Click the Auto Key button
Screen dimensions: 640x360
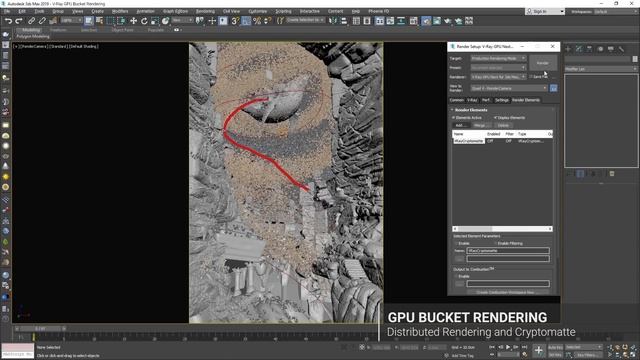(555, 347)
